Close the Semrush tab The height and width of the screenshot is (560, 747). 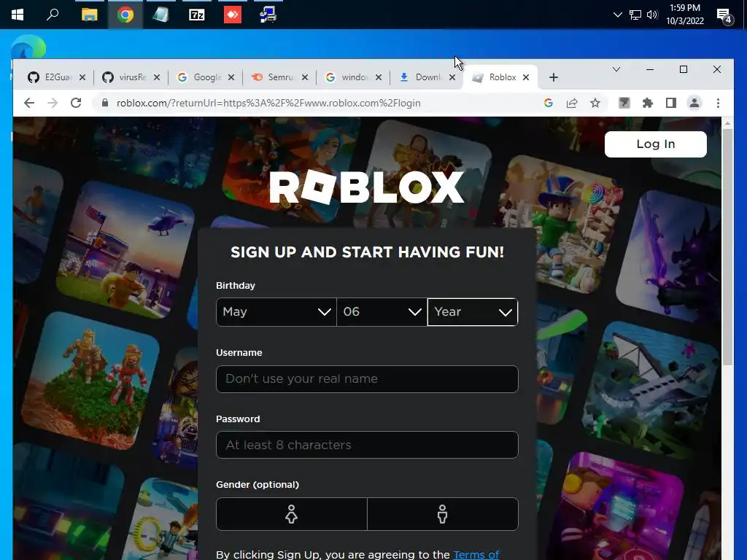304,77
